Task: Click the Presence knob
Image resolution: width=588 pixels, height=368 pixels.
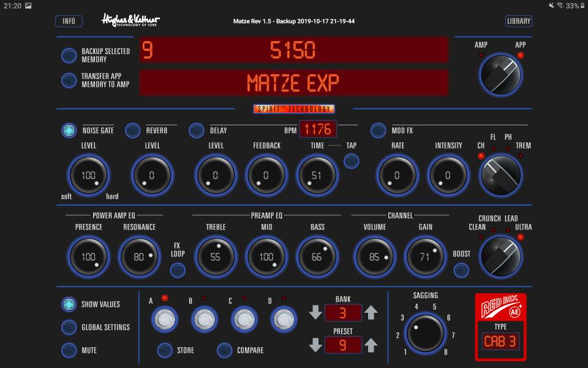Action: point(88,257)
